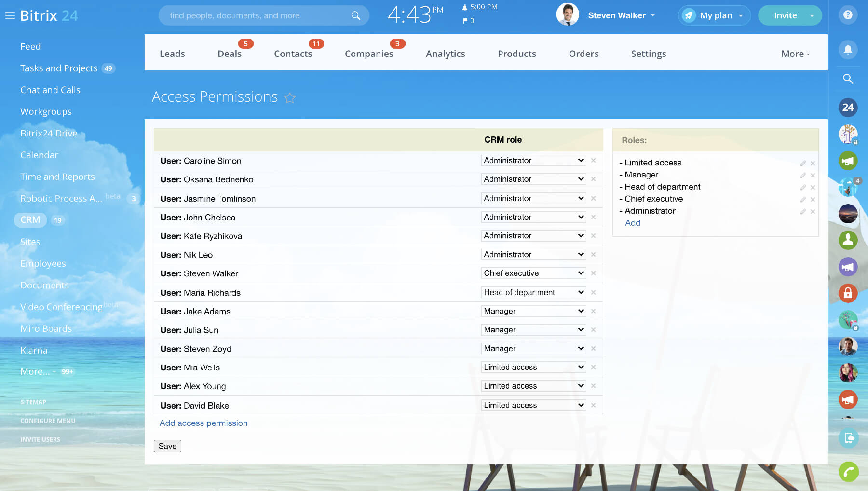Star Access Permissions page as favorite
Screen dimensions: 868x491
pos(290,98)
